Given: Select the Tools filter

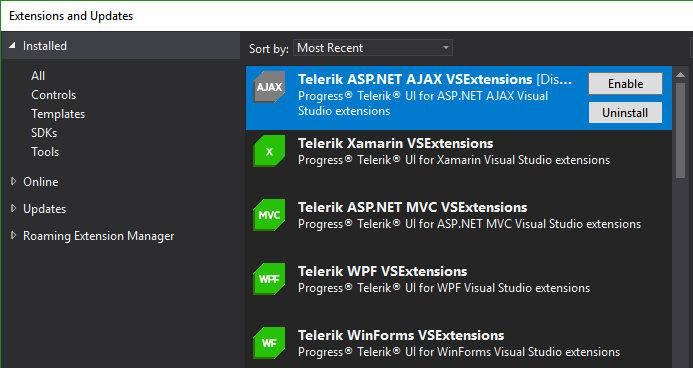Looking at the screenshot, I should click(x=45, y=152).
